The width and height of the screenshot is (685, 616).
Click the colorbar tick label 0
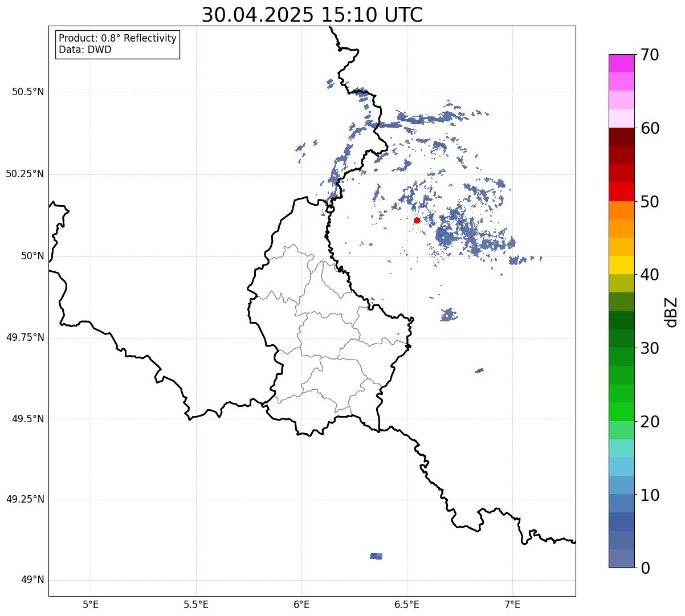[645, 568]
